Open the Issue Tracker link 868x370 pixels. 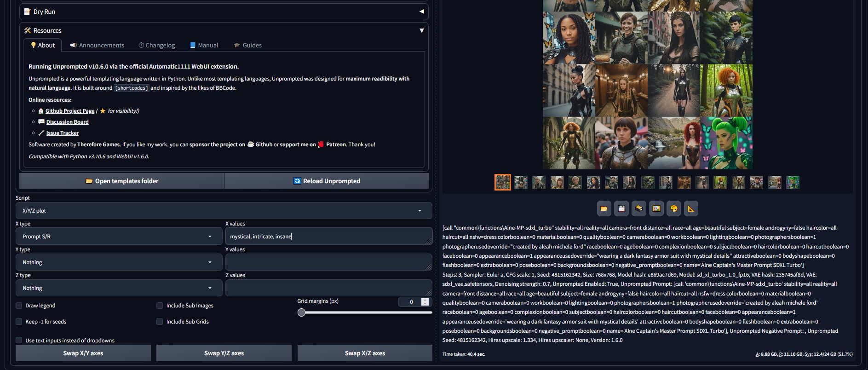tap(63, 133)
